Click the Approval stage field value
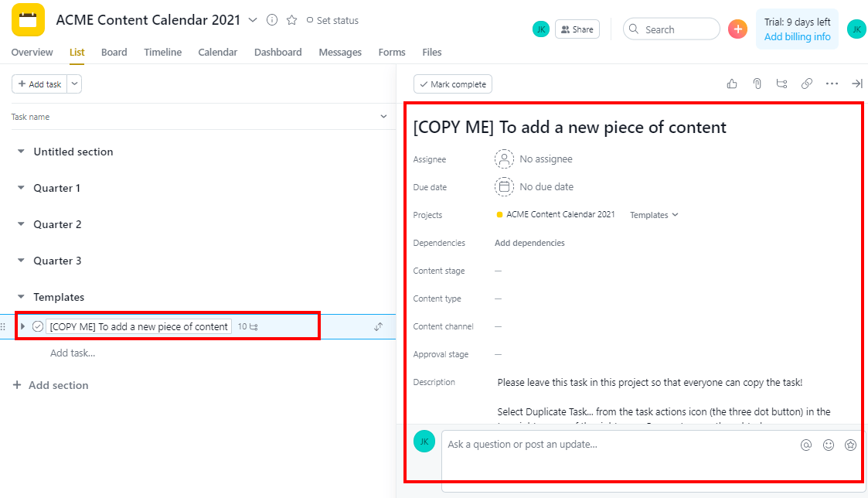 [x=499, y=354]
